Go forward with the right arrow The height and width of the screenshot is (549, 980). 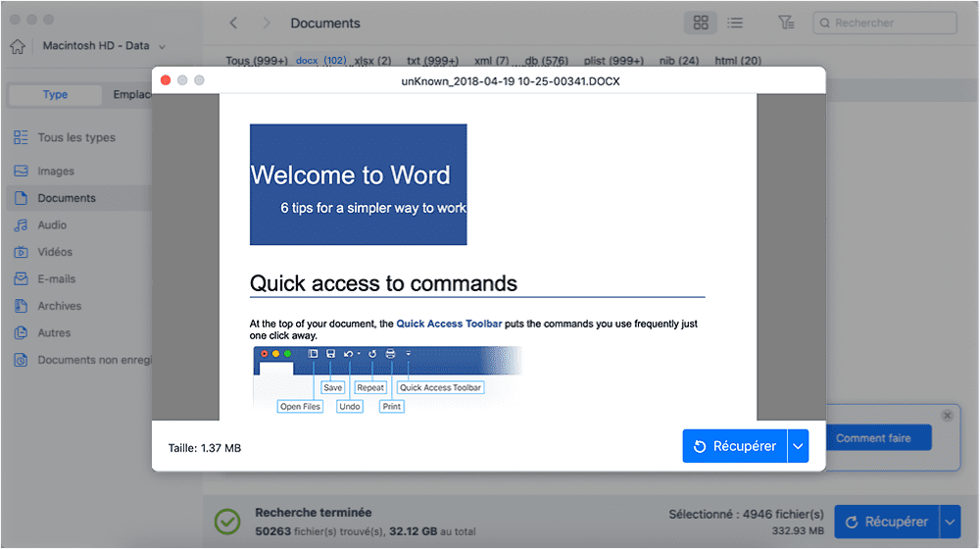267,24
